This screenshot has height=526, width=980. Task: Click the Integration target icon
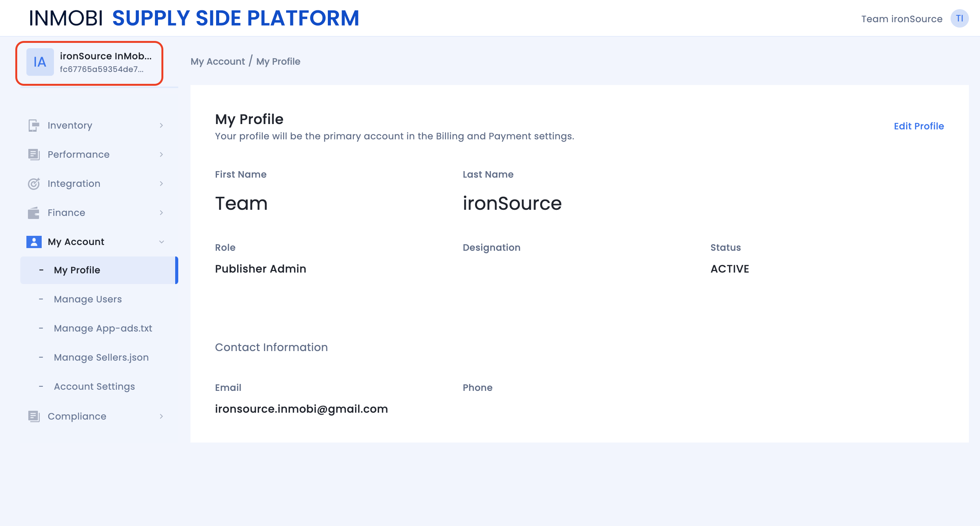click(x=34, y=184)
